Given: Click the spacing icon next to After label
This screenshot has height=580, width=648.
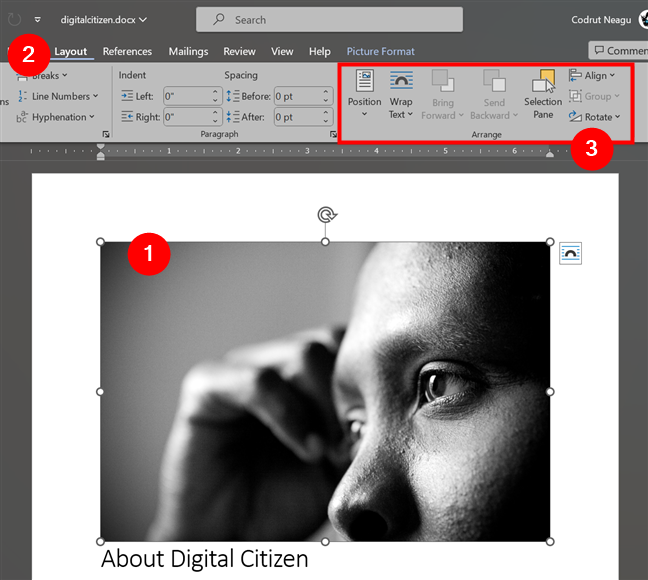Looking at the screenshot, I should click(x=233, y=117).
